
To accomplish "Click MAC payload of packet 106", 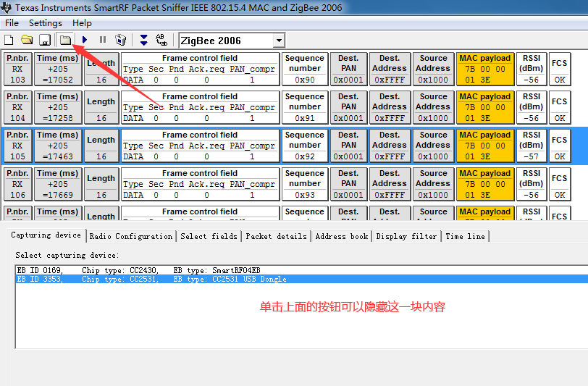I will [x=485, y=184].
